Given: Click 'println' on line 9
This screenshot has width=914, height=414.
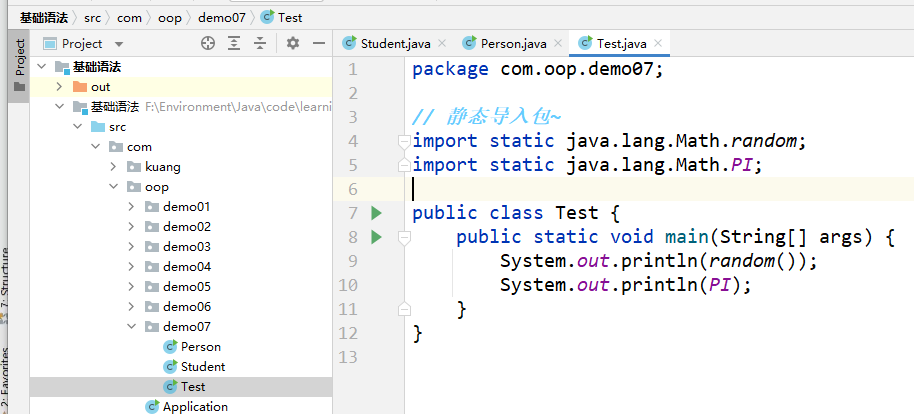Looking at the screenshot, I should tap(659, 261).
